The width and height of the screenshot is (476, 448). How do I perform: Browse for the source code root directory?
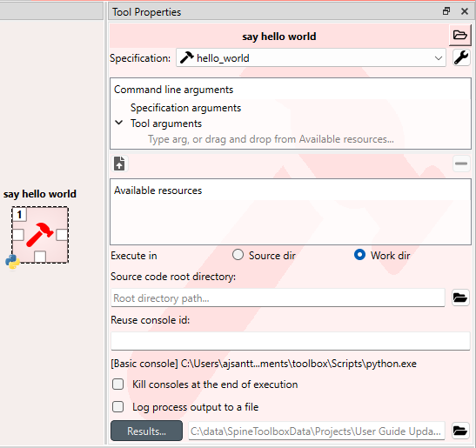point(460,298)
